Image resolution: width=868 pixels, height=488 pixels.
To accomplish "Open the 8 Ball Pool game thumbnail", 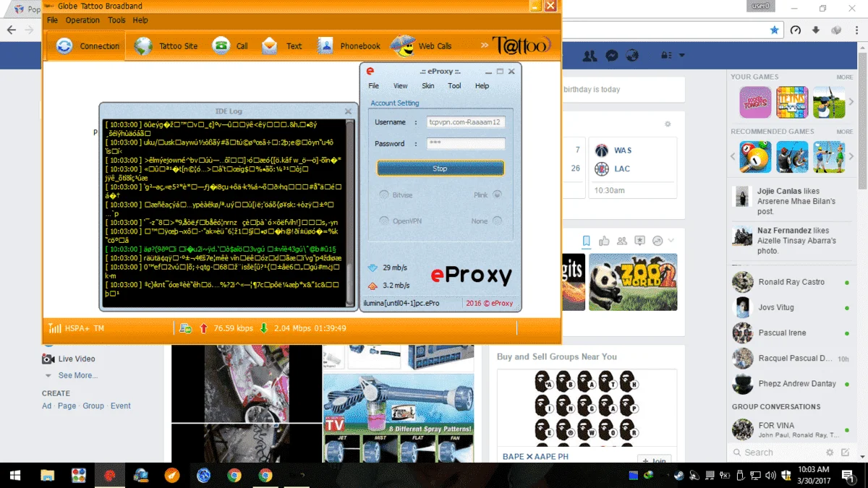I will (x=755, y=157).
